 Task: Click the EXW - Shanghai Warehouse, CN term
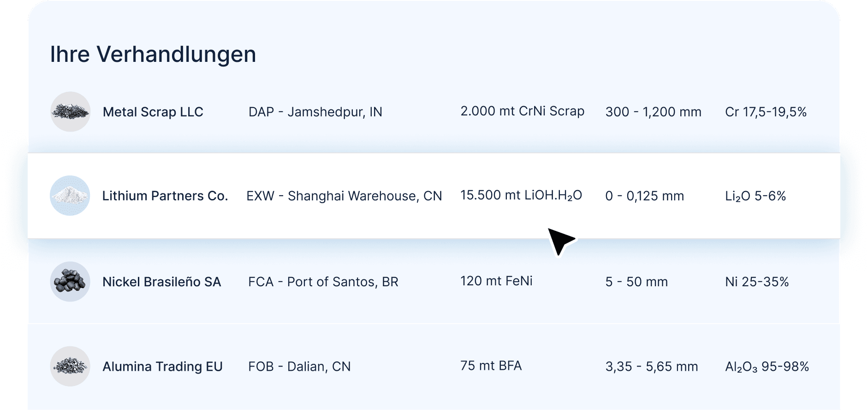[x=344, y=196]
